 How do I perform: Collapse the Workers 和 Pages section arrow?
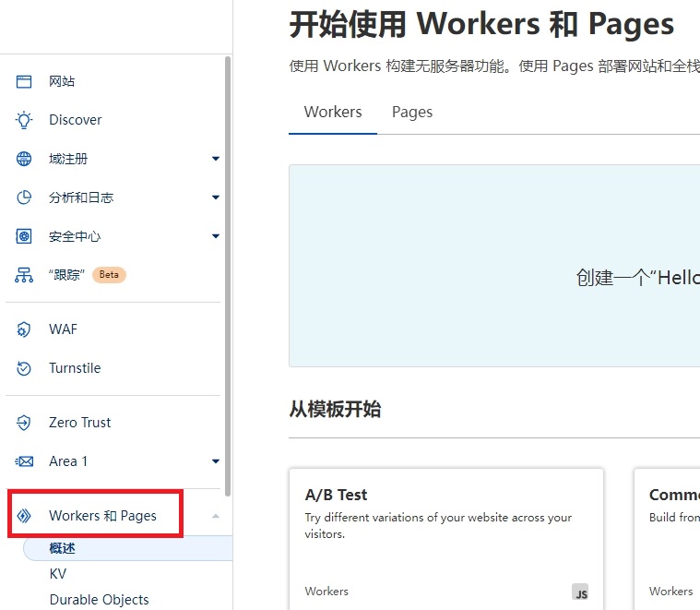(x=215, y=516)
